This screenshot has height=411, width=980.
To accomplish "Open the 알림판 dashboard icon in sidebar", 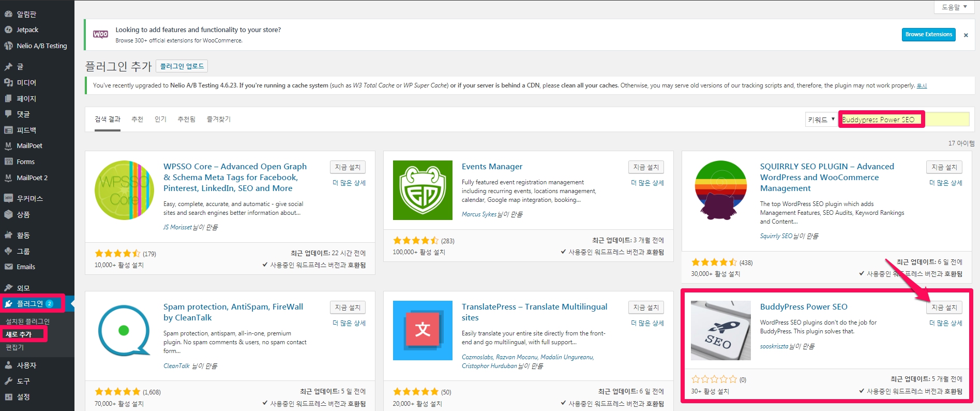I will click(8, 14).
